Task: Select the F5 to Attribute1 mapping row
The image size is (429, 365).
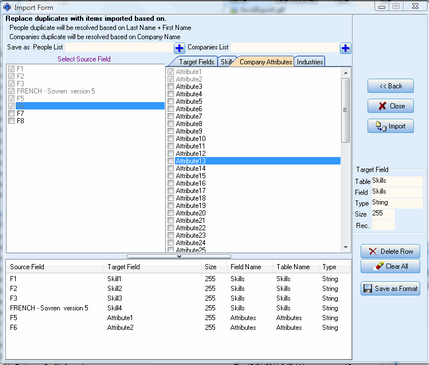Action: 178,318
